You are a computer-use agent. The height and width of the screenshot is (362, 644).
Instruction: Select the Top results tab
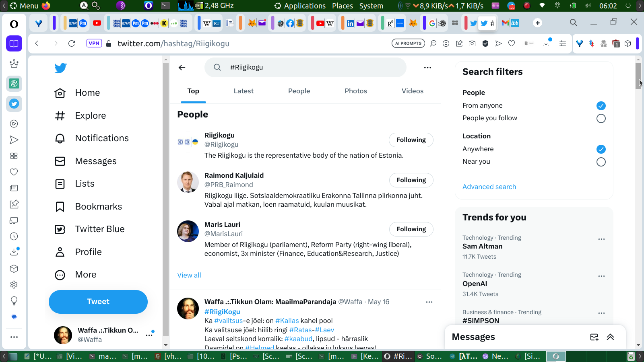click(193, 91)
